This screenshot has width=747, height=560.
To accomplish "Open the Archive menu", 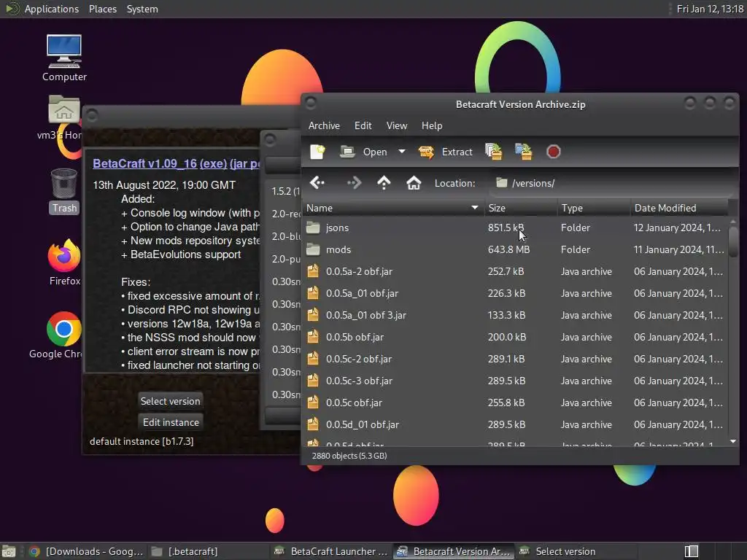I will pos(324,125).
